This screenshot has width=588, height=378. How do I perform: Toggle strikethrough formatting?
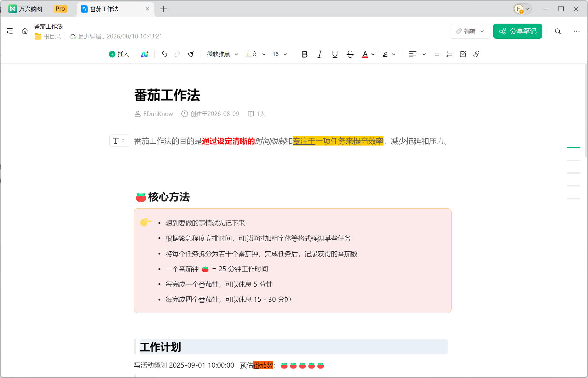pos(350,54)
